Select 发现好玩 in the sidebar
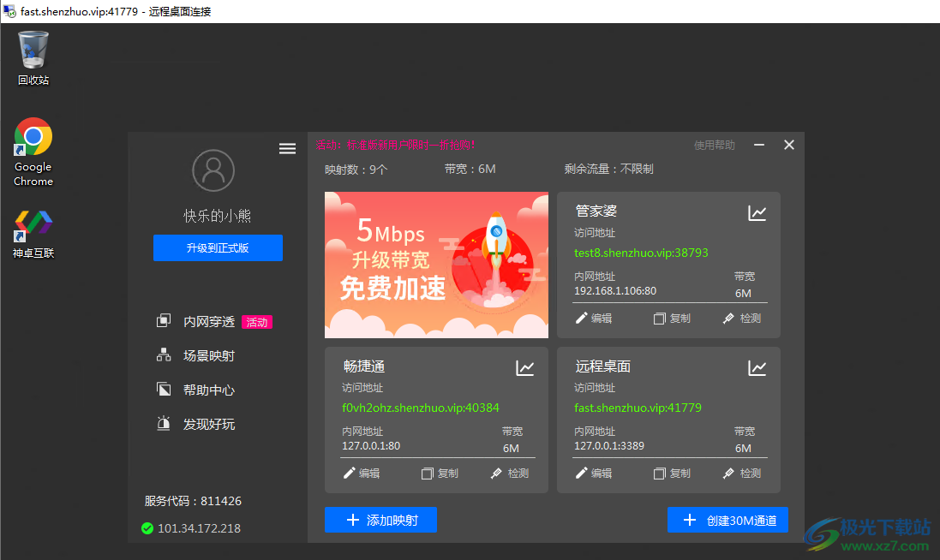Viewport: 940px width, 560px height. [208, 424]
